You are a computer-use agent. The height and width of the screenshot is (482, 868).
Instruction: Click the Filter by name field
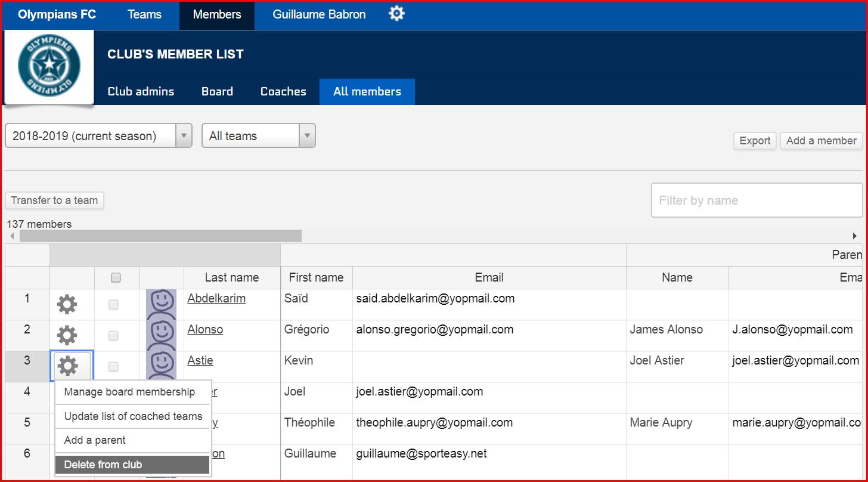(x=756, y=200)
